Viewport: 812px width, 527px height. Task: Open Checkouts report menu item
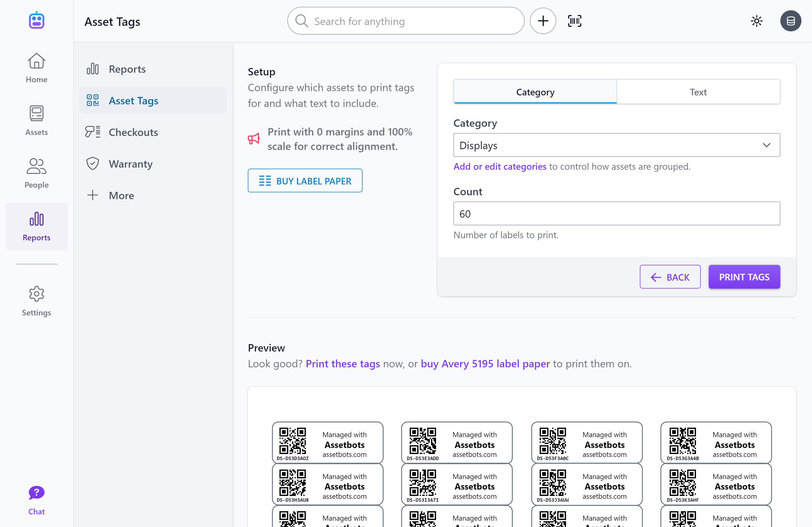pos(153,132)
